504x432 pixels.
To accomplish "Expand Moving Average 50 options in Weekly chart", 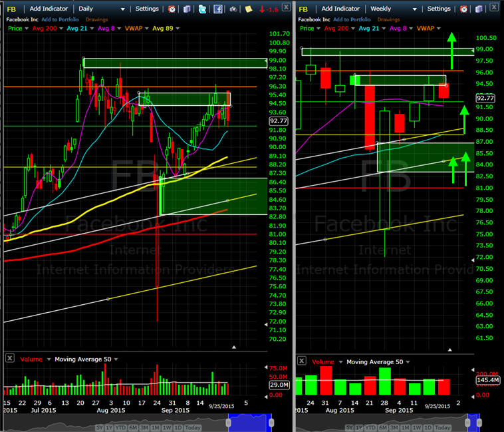I will click(408, 362).
